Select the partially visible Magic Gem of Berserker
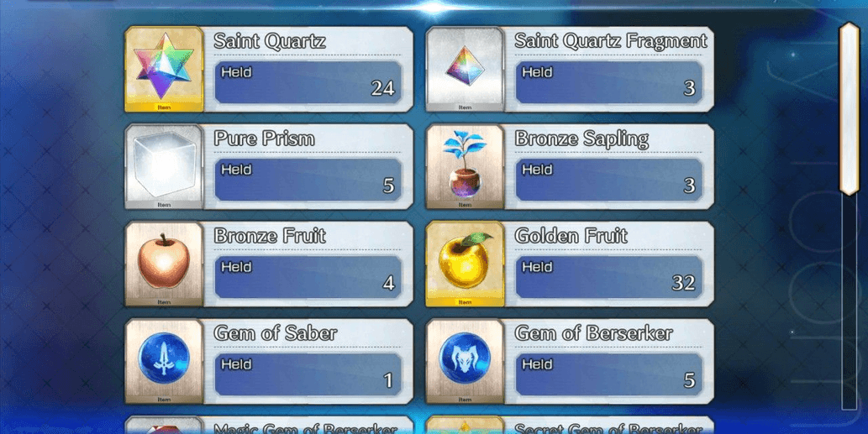The image size is (868, 434). (269, 425)
